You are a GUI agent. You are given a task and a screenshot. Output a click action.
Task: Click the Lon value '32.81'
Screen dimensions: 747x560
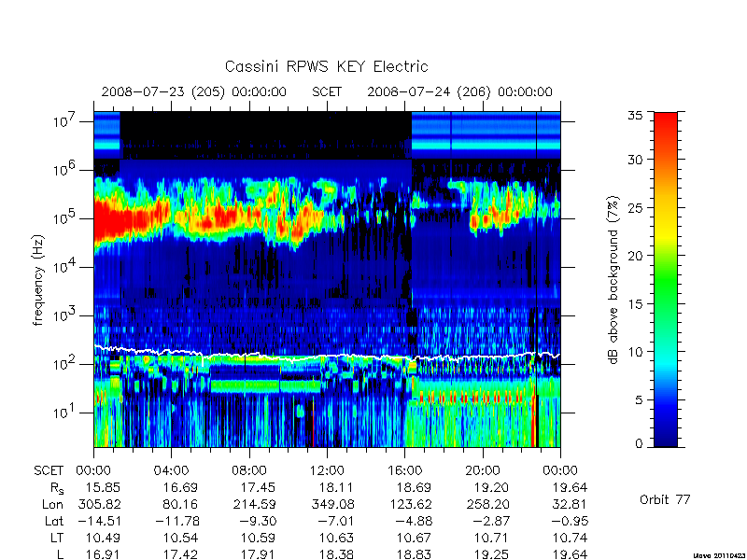[570, 504]
